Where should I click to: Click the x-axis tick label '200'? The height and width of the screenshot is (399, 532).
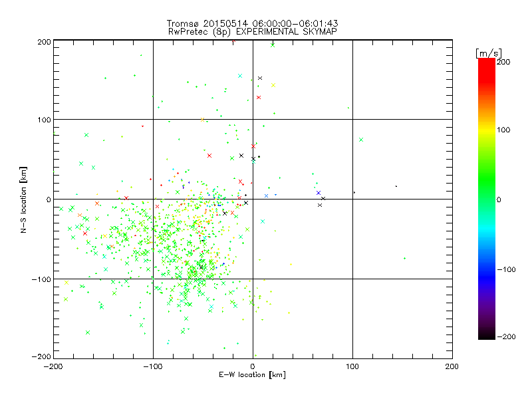coord(452,366)
